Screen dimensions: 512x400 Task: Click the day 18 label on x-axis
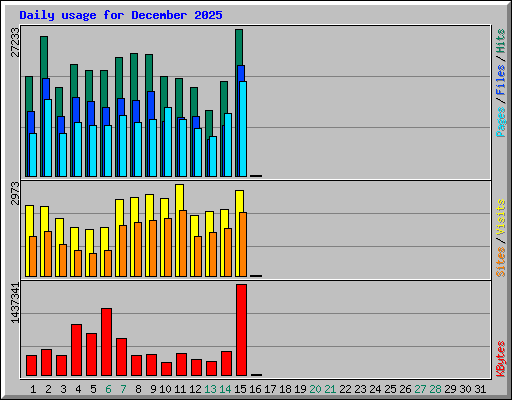[x=285, y=389]
